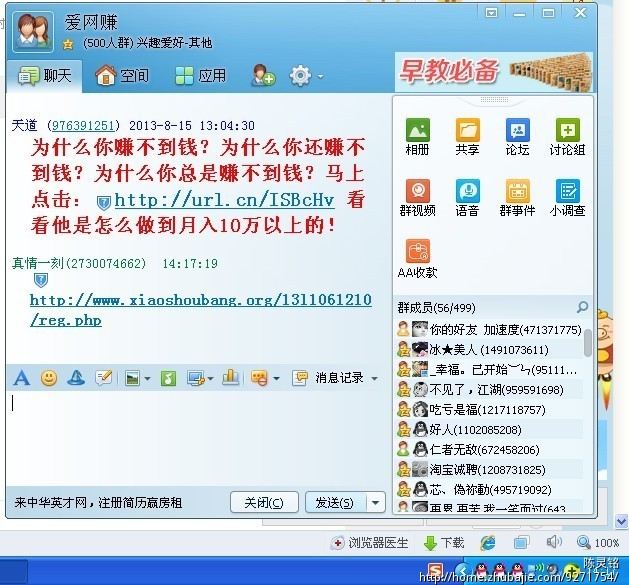The height and width of the screenshot is (585, 629).
Task: Open the picture icon dropdown arrow
Action: (x=147, y=378)
